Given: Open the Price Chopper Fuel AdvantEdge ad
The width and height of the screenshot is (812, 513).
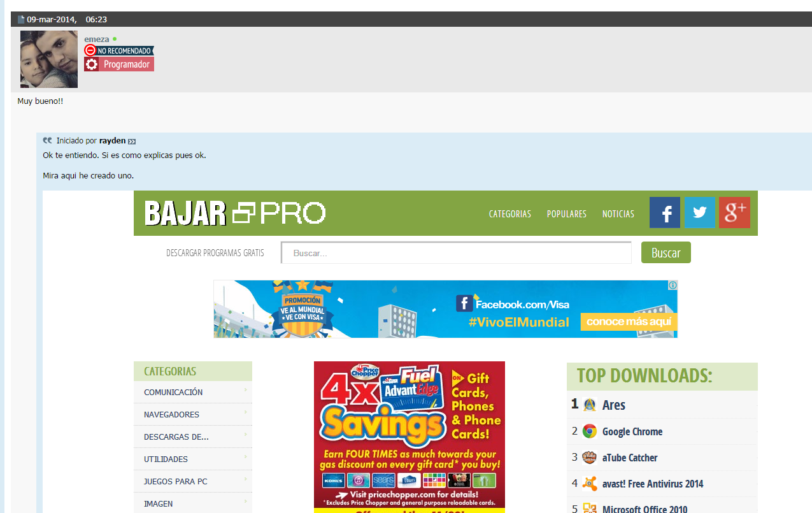Looking at the screenshot, I should tap(410, 437).
